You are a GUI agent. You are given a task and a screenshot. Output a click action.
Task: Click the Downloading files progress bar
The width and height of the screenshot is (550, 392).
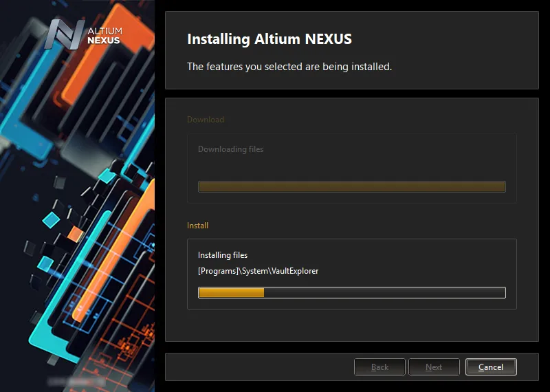pyautogui.click(x=352, y=186)
